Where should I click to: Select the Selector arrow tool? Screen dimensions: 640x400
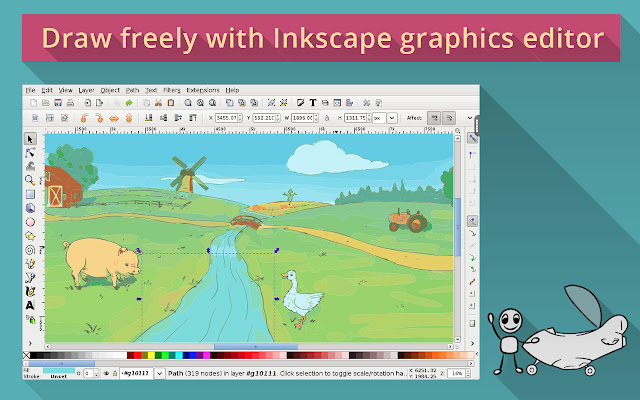[30, 139]
